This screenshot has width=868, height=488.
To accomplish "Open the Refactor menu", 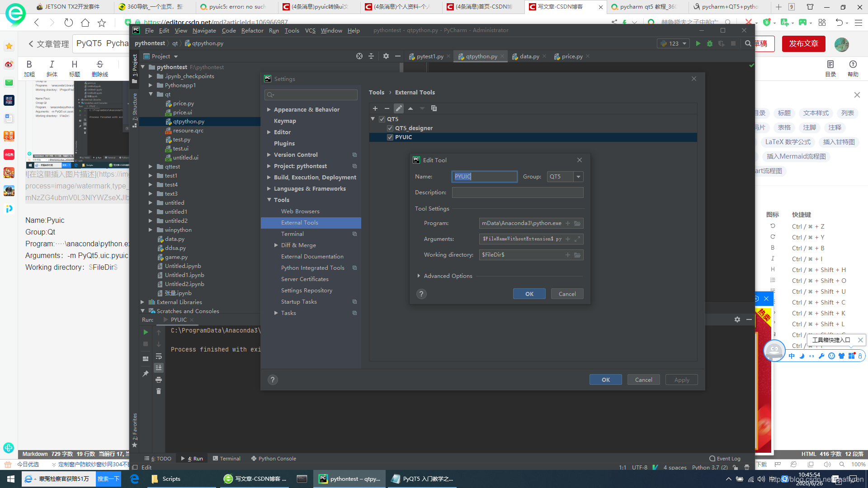I will (x=252, y=31).
